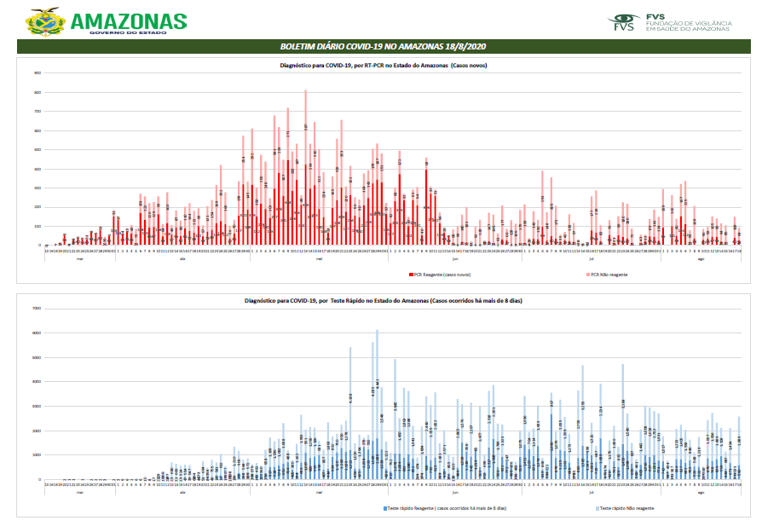Click the 'jun' month label on the RT-PCR chart

(454, 258)
